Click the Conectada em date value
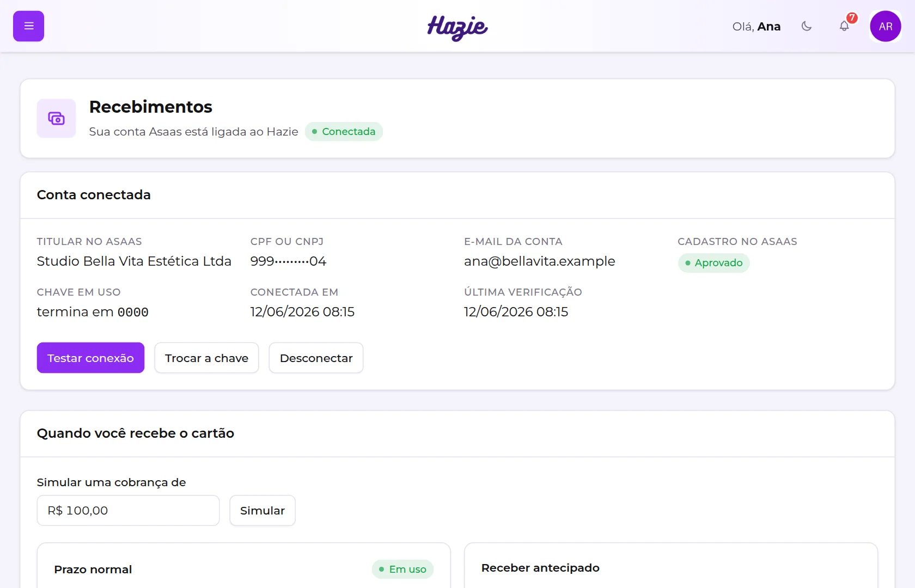The width and height of the screenshot is (915, 588). (302, 312)
